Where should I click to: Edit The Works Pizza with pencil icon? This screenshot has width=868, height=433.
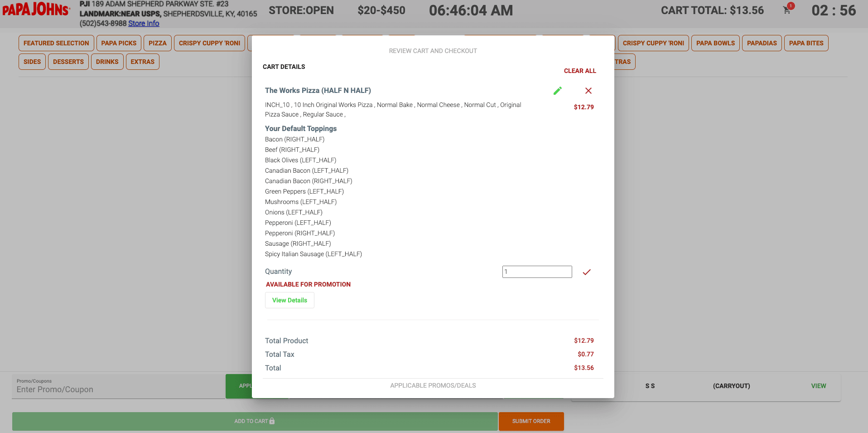pyautogui.click(x=558, y=91)
